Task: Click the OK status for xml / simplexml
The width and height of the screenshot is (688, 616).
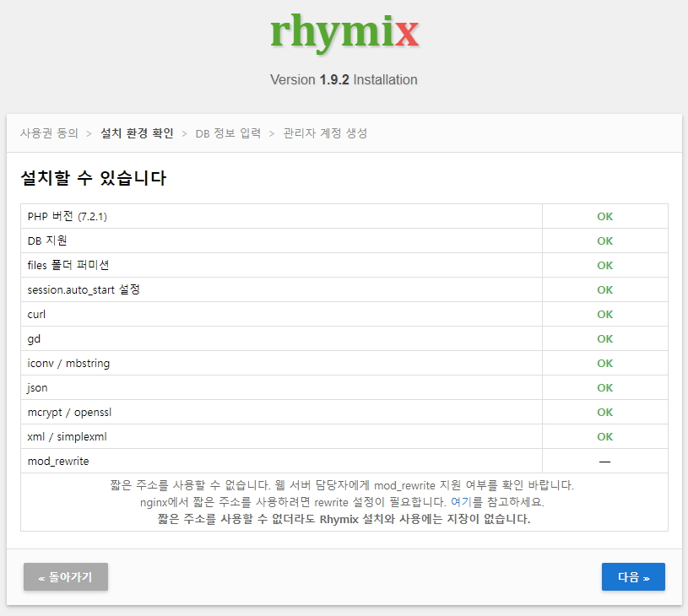Action: pyautogui.click(x=604, y=437)
